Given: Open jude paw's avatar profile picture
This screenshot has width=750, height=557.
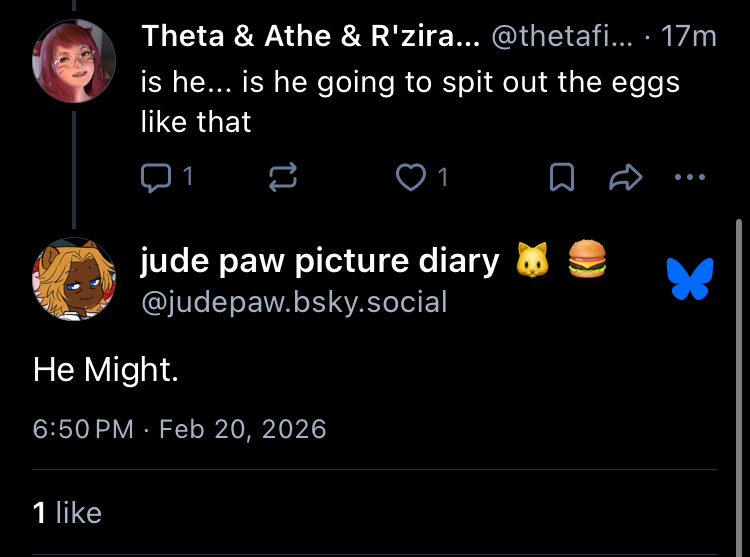Looking at the screenshot, I should (73, 279).
